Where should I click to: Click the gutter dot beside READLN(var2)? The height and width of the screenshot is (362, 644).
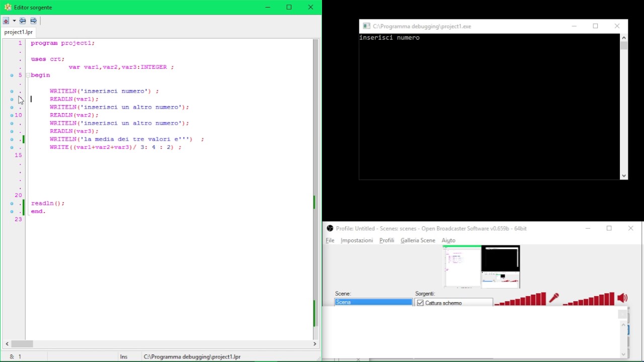(12, 115)
